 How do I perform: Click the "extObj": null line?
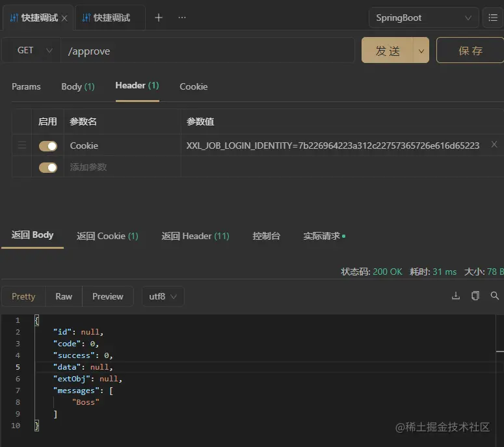[x=88, y=379]
